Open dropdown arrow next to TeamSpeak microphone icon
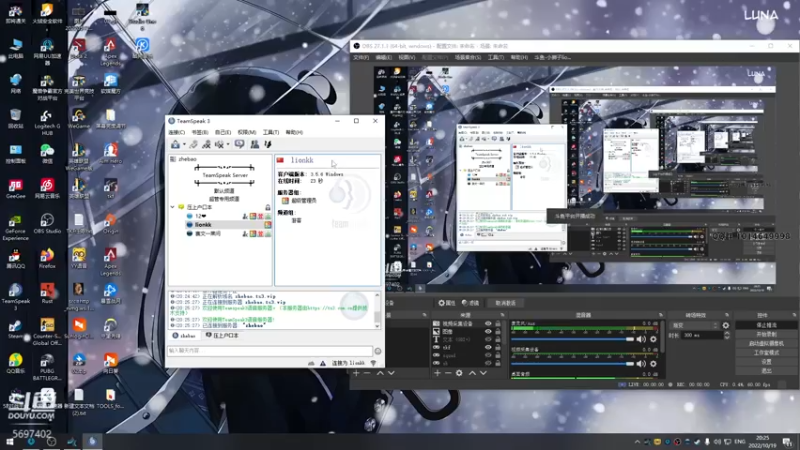Viewport: 800px width, 450px height. [x=228, y=145]
